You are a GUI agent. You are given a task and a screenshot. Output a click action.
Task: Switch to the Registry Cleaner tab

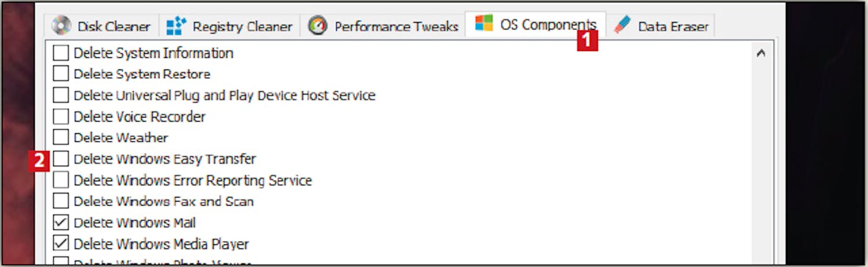pos(229,26)
